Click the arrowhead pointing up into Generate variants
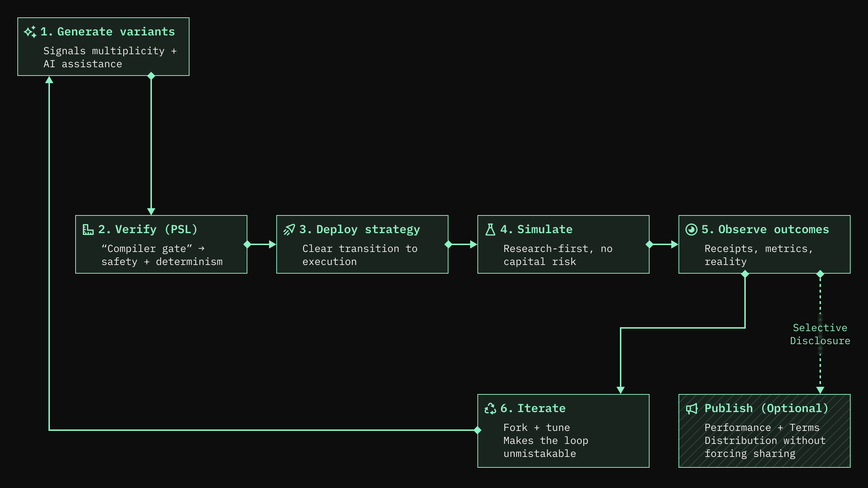The width and height of the screenshot is (868, 488). point(49,80)
